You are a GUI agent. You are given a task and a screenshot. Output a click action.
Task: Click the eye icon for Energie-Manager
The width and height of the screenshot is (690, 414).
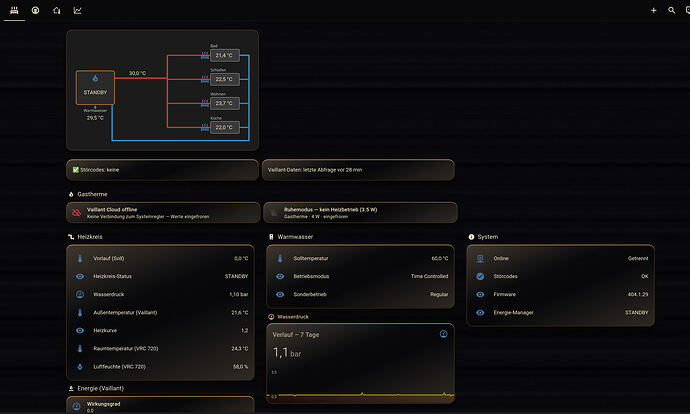pyautogui.click(x=481, y=312)
